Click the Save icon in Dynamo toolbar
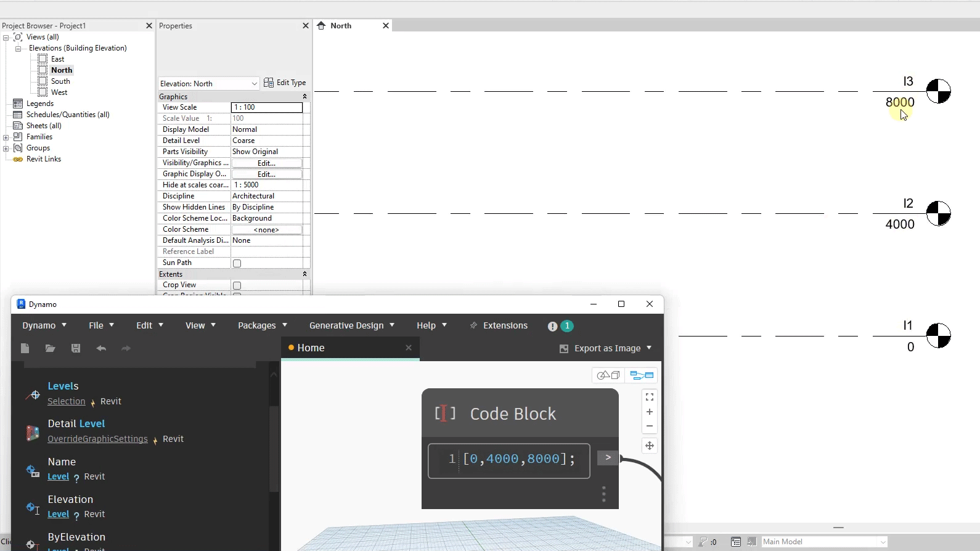This screenshot has width=980, height=551. pyautogui.click(x=76, y=348)
